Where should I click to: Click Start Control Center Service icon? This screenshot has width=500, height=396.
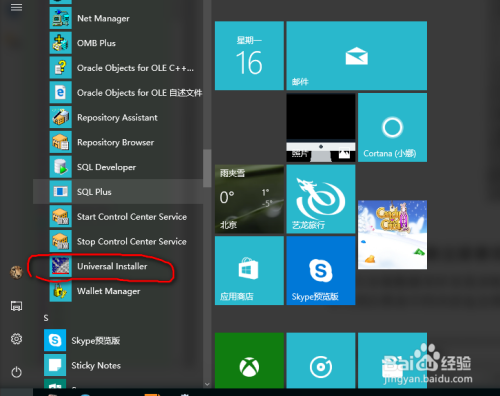(61, 216)
